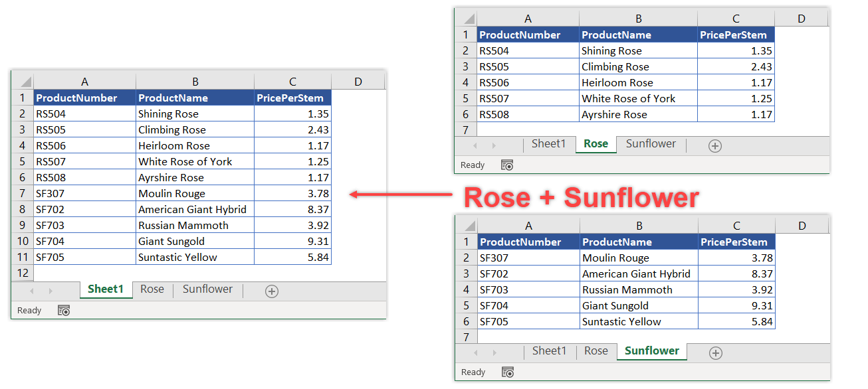The image size is (868, 389).
Task: Open Sheet1 from the Sunflower workbook tabs
Action: pyautogui.click(x=550, y=352)
